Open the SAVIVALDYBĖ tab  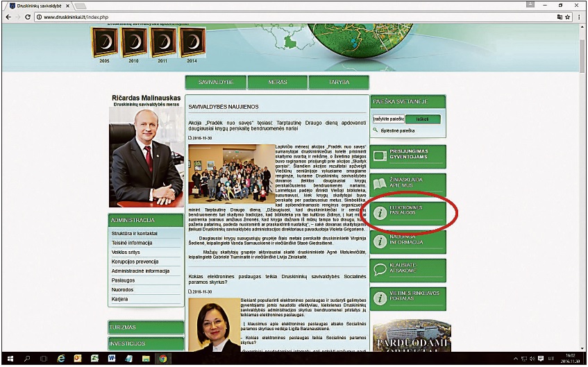(216, 82)
